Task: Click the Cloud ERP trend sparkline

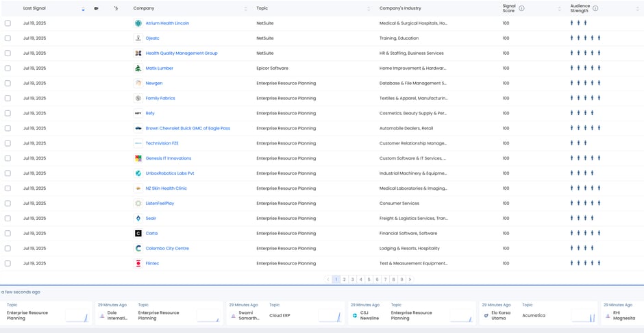Action: click(330, 316)
